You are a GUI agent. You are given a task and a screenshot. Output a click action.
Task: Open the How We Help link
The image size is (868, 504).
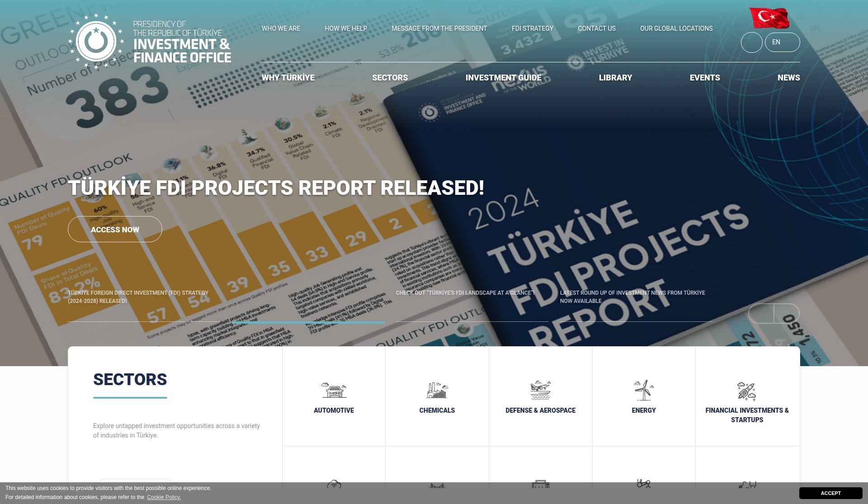346,28
